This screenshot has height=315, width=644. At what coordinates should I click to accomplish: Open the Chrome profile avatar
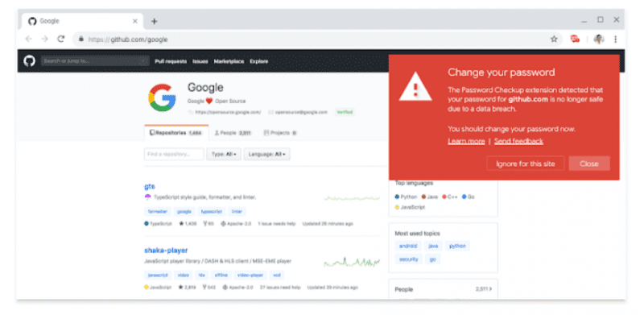click(x=599, y=39)
